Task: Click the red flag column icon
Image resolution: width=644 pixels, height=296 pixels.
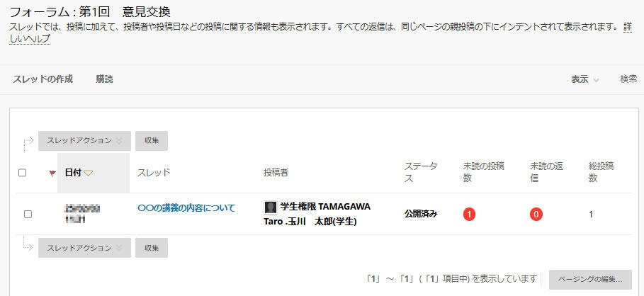Action: 52,173
